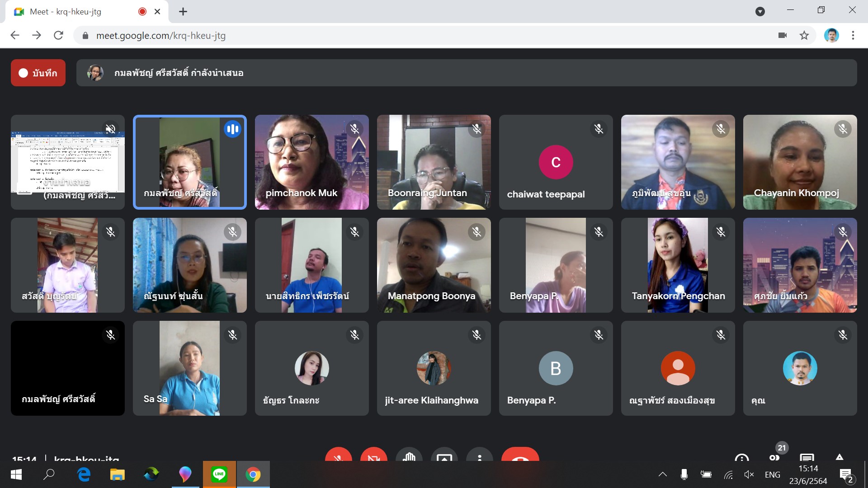Image resolution: width=868 pixels, height=488 pixels.
Task: Click the present screen icon
Action: coord(444,456)
